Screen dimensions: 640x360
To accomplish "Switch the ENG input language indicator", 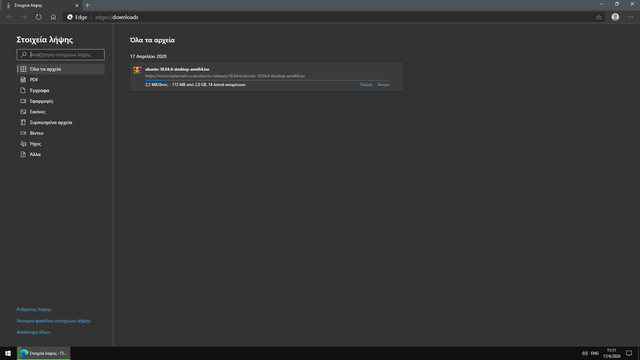I will tap(595, 353).
